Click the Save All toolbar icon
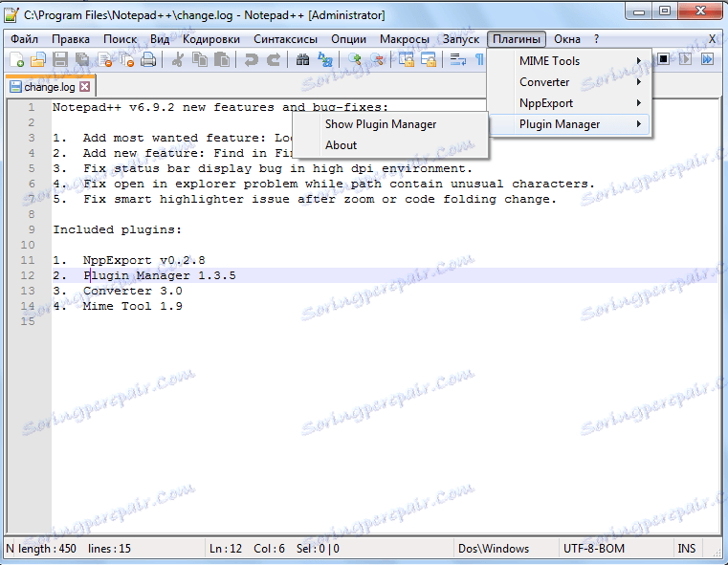Viewport: 728px width, 565px height. (x=82, y=60)
